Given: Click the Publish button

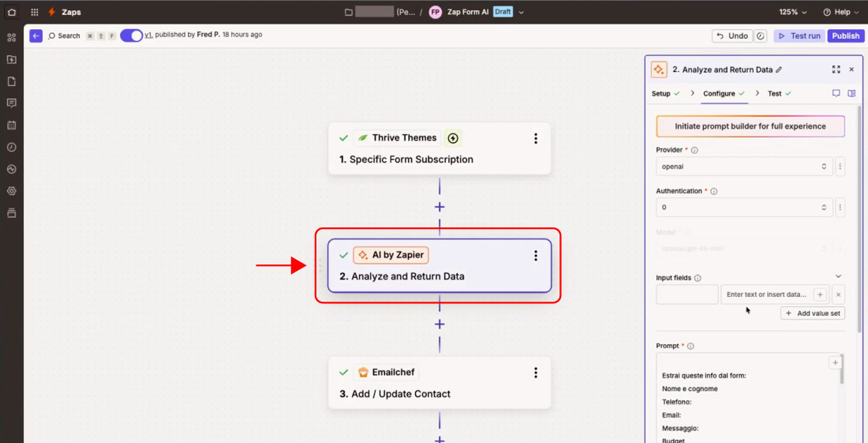Looking at the screenshot, I should click(x=845, y=36).
